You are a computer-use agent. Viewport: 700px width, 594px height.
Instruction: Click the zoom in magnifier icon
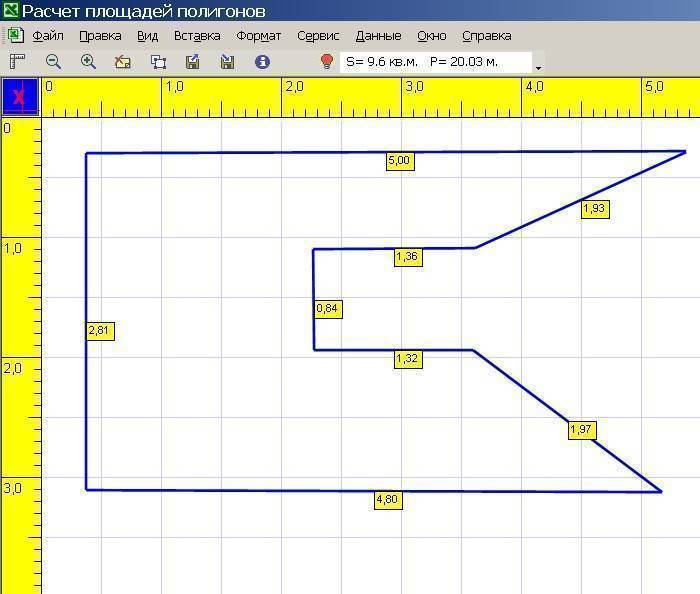pyautogui.click(x=88, y=62)
